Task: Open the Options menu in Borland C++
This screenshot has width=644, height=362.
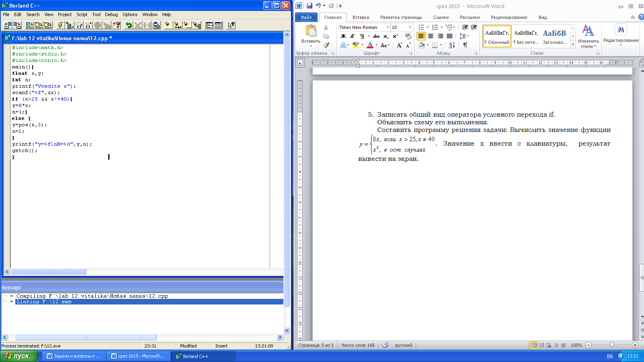Action: click(130, 14)
